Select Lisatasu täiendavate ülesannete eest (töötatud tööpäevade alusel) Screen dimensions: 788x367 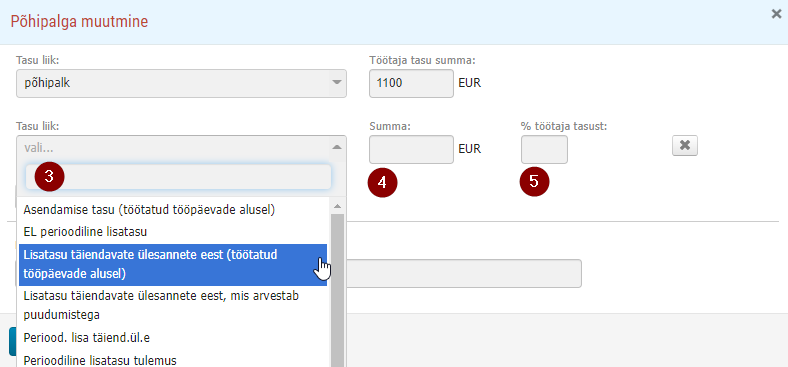click(173, 264)
